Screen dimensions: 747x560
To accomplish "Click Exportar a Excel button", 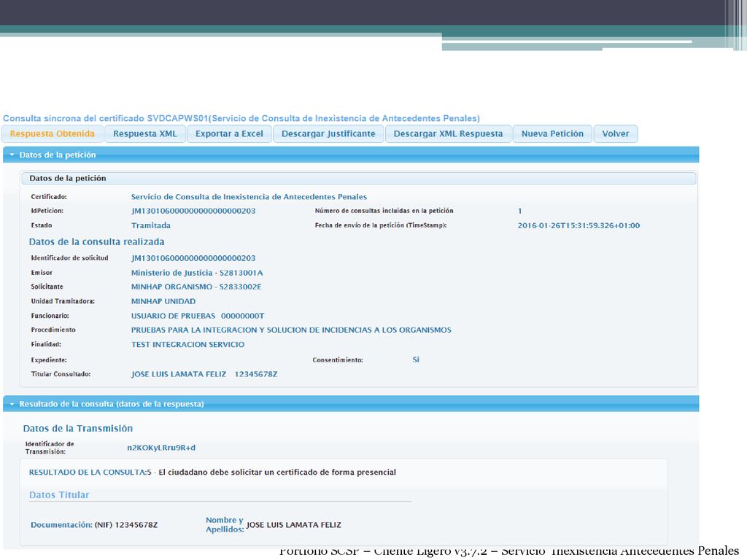I will pos(229,134).
